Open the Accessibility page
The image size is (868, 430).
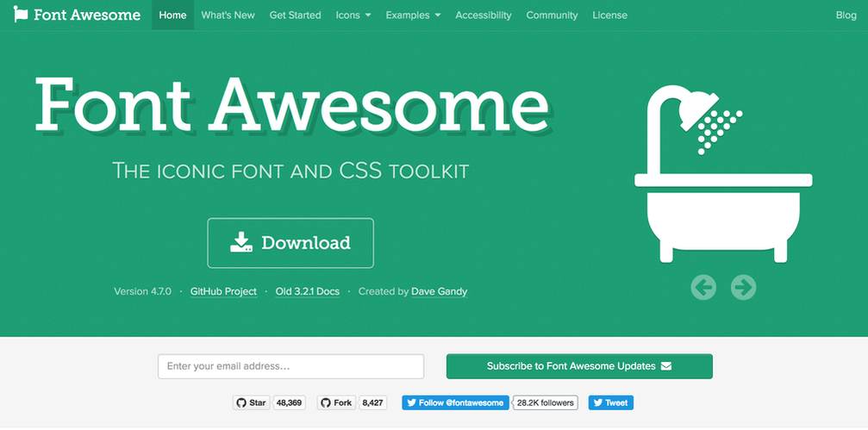coord(484,15)
